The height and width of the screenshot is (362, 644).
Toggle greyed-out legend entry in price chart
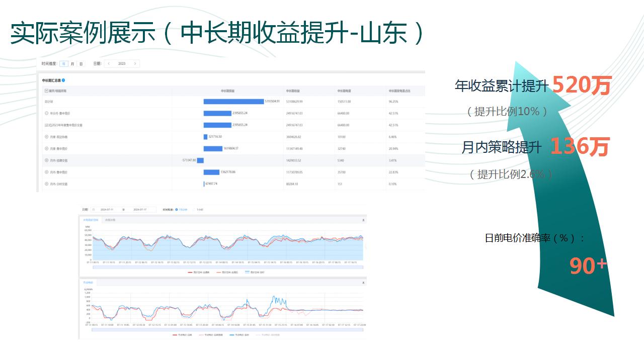pyautogui.click(x=269, y=334)
